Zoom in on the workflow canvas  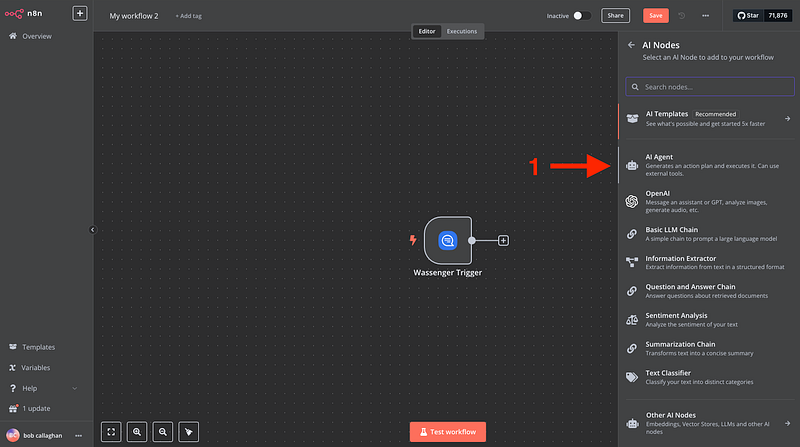137,432
